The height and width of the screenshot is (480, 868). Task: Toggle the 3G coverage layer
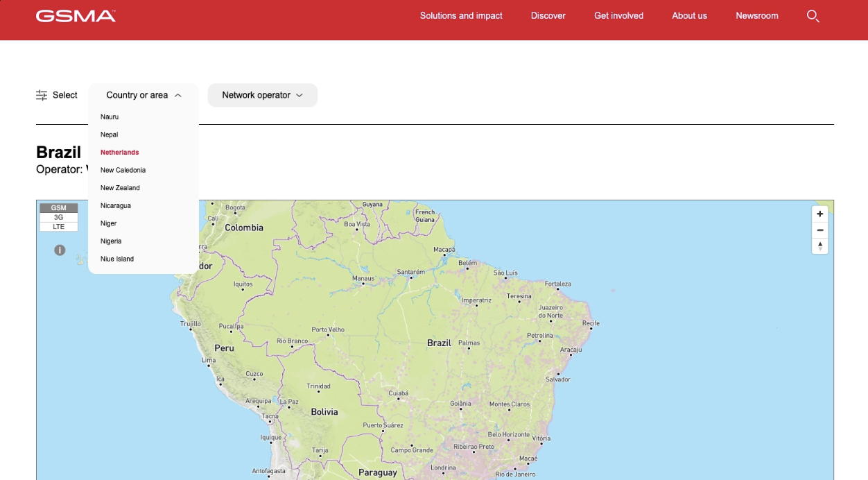click(x=58, y=217)
